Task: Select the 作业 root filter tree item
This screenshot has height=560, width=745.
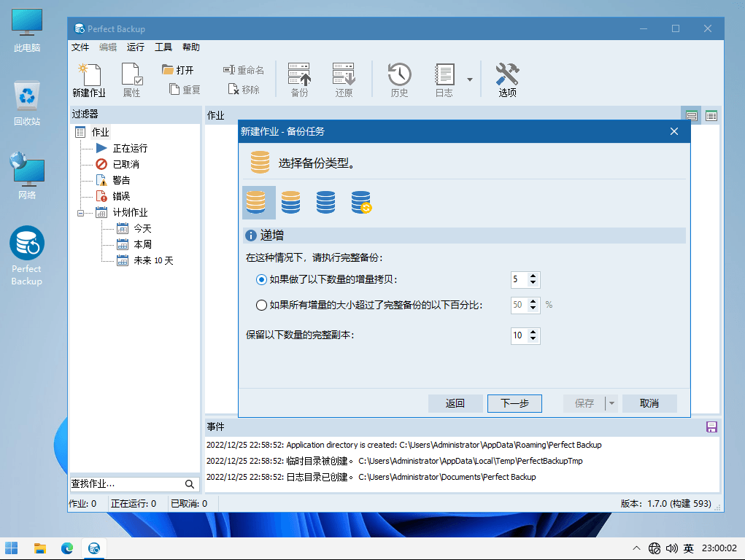Action: click(x=100, y=132)
